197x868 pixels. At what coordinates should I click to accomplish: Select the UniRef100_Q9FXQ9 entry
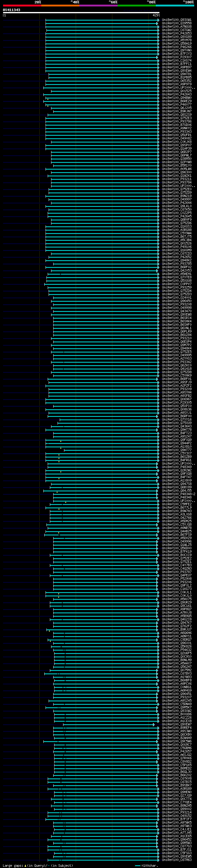pyautogui.click(x=177, y=440)
